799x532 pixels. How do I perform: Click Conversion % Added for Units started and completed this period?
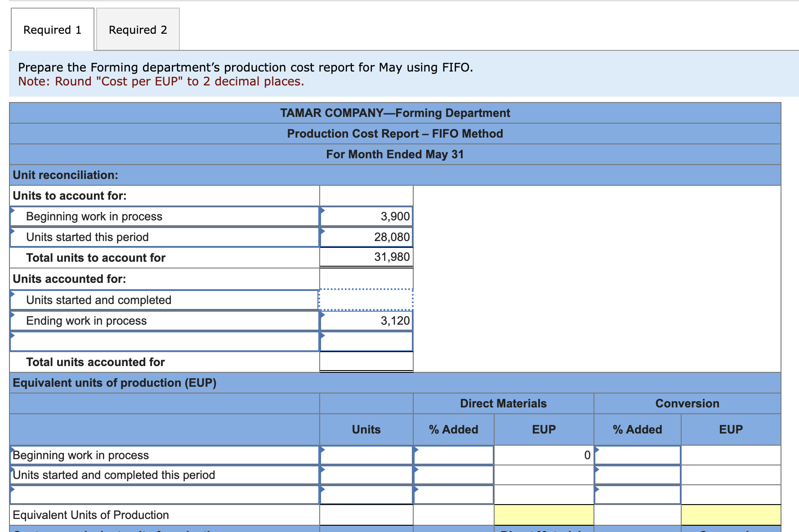[x=638, y=475]
